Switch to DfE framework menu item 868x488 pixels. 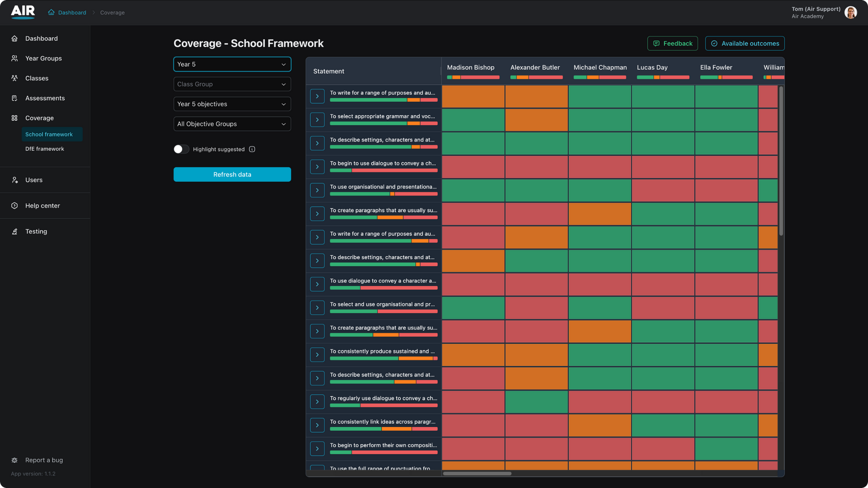(x=45, y=149)
